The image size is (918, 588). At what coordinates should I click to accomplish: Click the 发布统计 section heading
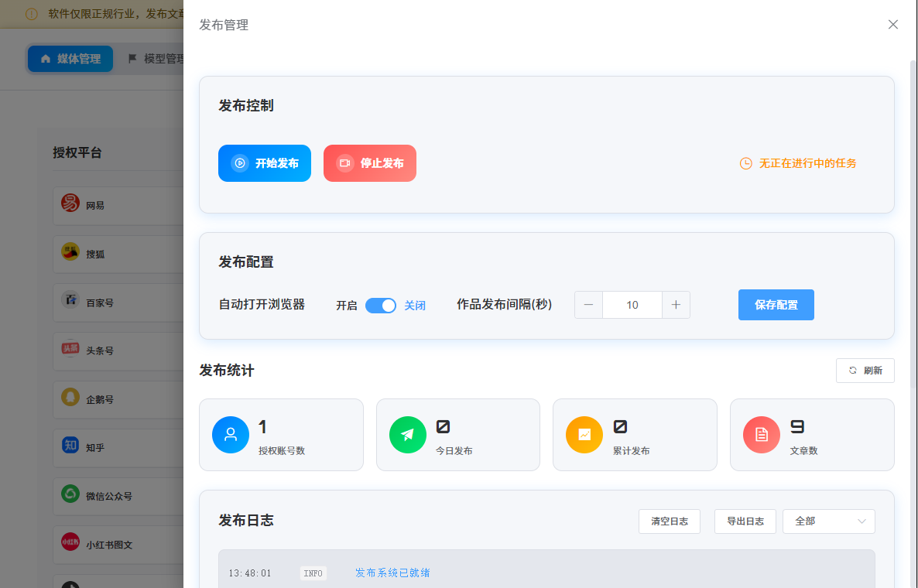pyautogui.click(x=227, y=371)
